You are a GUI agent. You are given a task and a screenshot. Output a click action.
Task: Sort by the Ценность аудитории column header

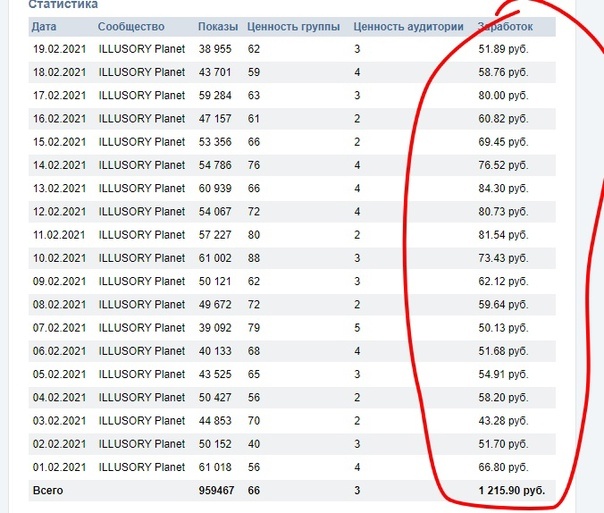tap(408, 27)
